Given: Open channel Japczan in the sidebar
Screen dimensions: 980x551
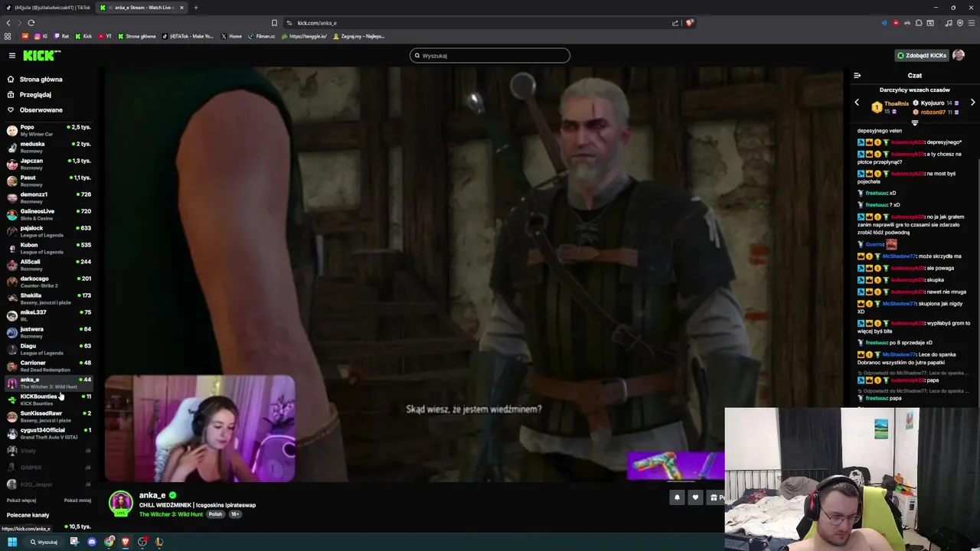Looking at the screenshot, I should coord(47,164).
